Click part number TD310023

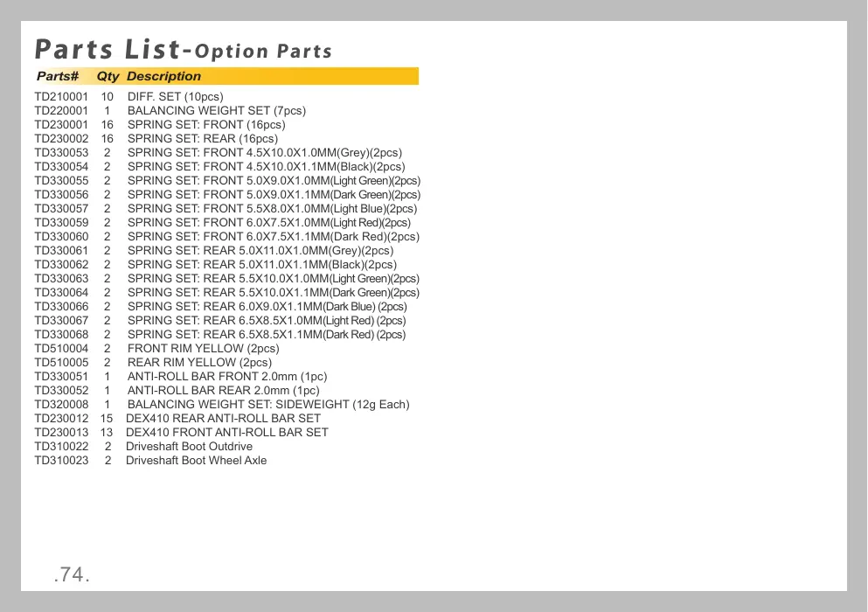pos(61,460)
